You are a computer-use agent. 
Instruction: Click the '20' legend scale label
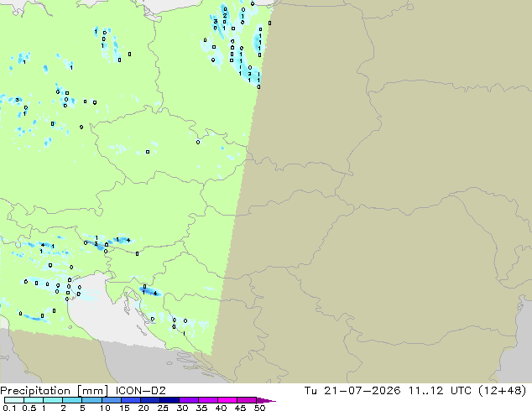[143, 408]
